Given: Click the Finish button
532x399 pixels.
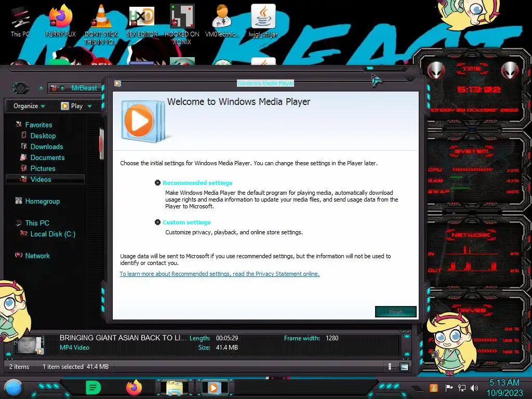Looking at the screenshot, I should click(395, 312).
